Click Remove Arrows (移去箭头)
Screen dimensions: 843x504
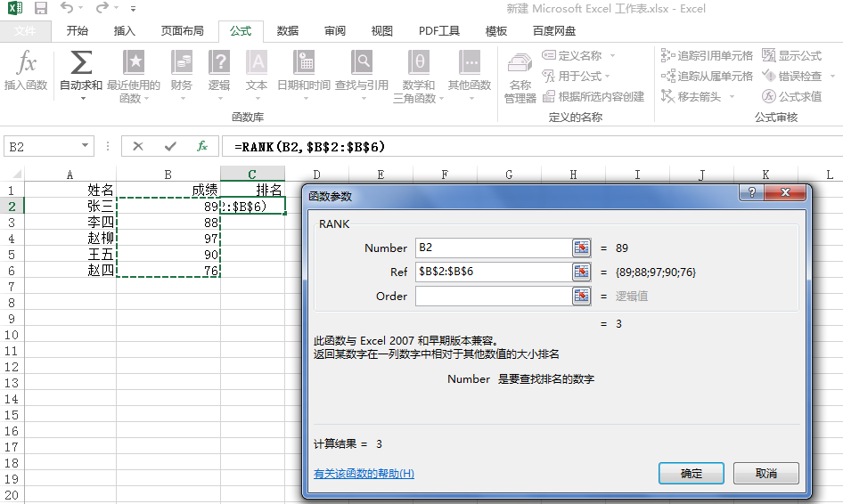pyautogui.click(x=691, y=97)
